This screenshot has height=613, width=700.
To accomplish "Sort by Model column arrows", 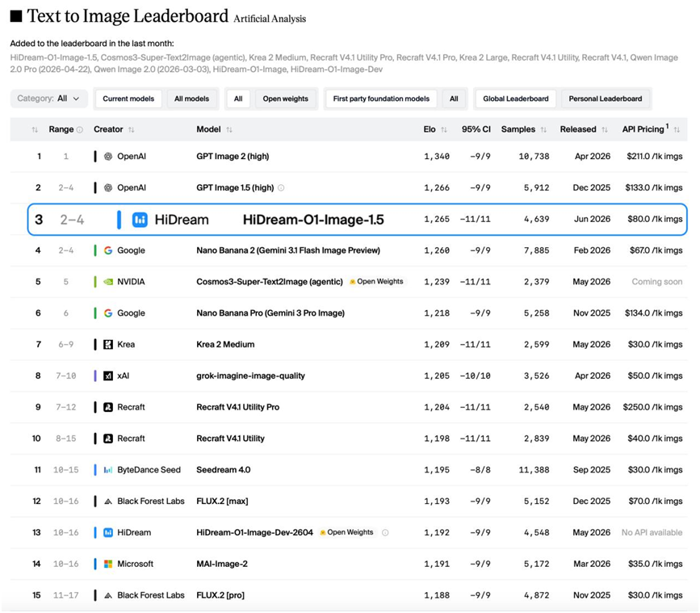I will tap(229, 130).
